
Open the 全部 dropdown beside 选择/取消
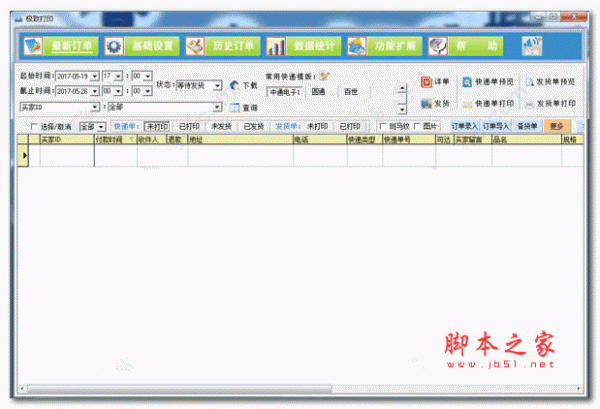click(101, 127)
